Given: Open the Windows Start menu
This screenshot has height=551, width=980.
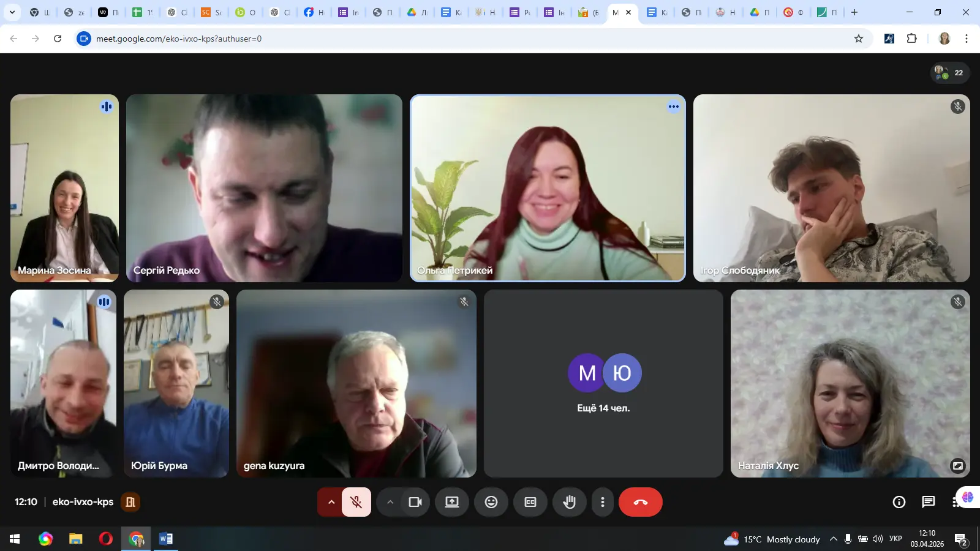Looking at the screenshot, I should 15,539.
